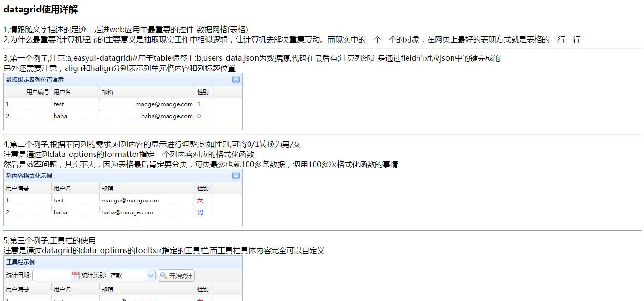Screen dimensions: 644x301
Task: Click inside the 统计日期 date input field
Action: point(52,276)
